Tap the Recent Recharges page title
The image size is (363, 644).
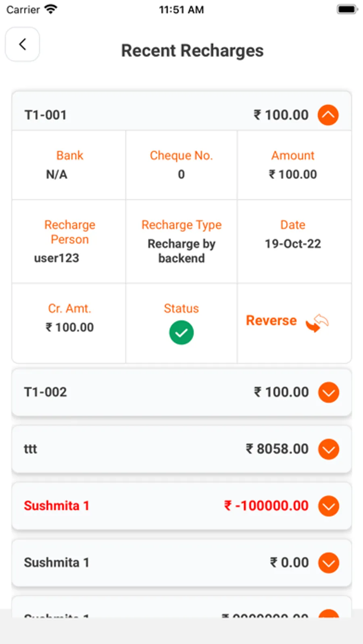pos(192,51)
